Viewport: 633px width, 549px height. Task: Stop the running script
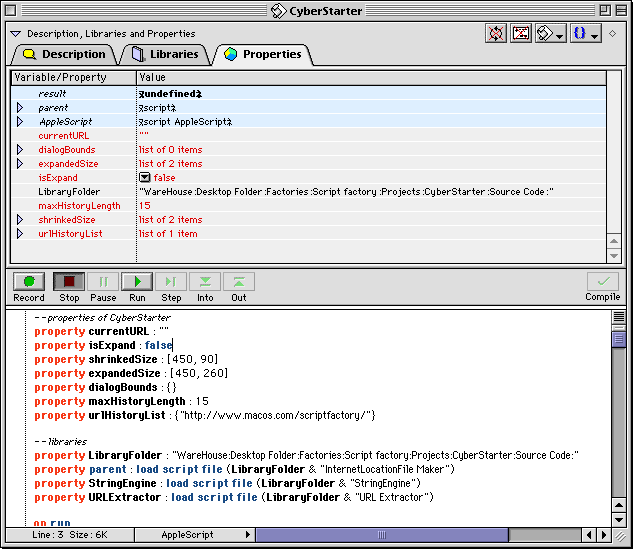(69, 281)
